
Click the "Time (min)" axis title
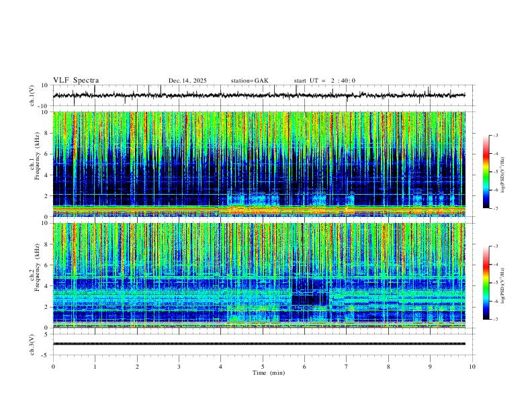click(269, 373)
